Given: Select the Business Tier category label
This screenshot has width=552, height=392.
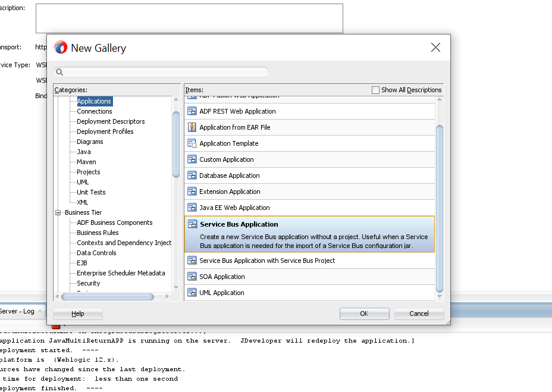Looking at the screenshot, I should click(x=83, y=213).
